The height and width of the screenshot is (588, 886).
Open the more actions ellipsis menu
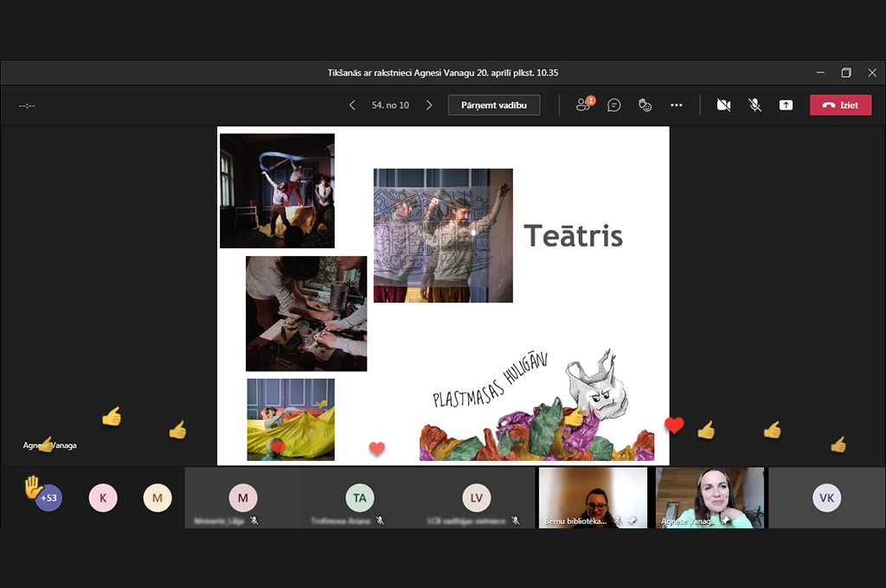coord(677,105)
